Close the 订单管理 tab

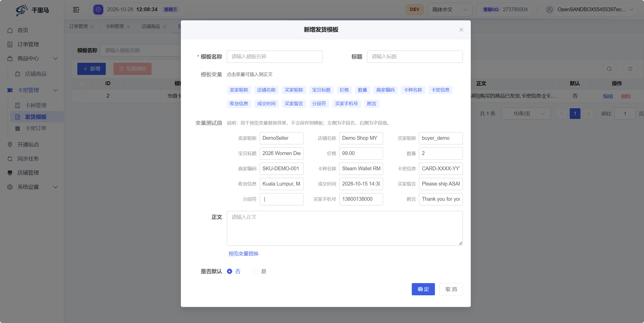click(x=92, y=27)
